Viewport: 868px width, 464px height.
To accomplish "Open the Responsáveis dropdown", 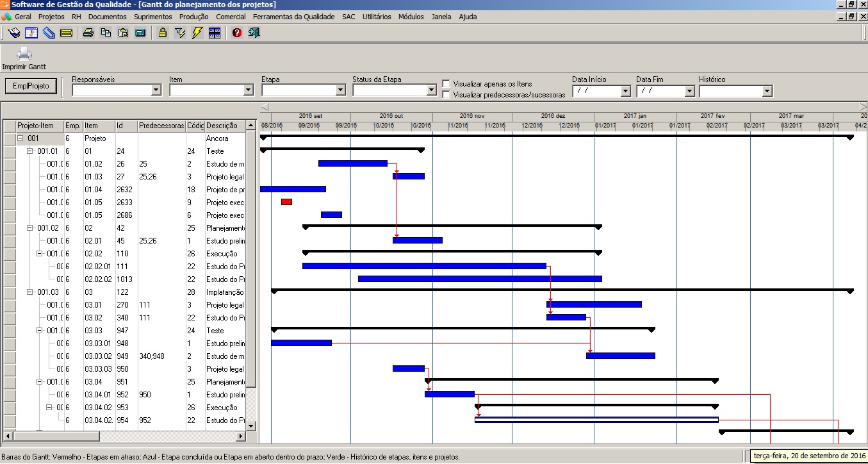I will pyautogui.click(x=156, y=91).
